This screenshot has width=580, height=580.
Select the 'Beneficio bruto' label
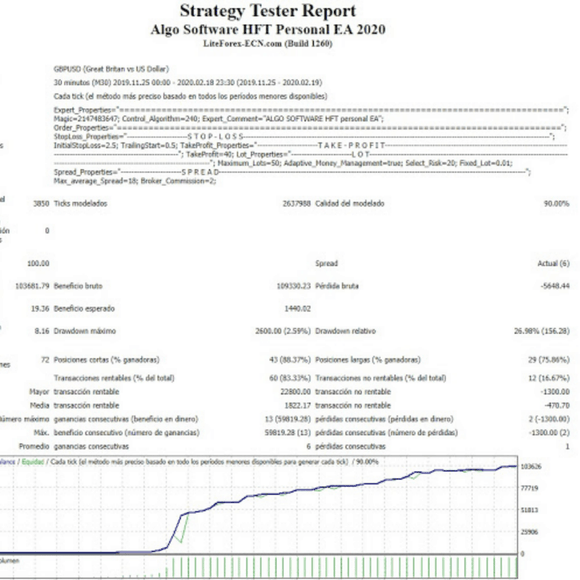(78, 286)
